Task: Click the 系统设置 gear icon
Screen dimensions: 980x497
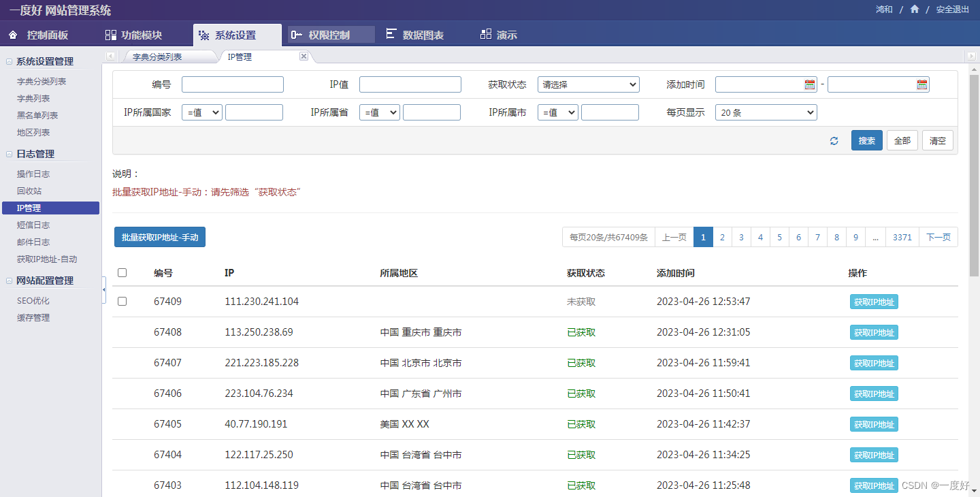Action: tap(203, 35)
